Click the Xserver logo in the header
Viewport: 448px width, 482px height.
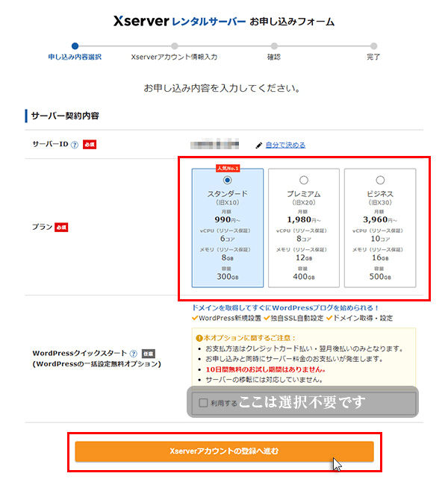141,21
